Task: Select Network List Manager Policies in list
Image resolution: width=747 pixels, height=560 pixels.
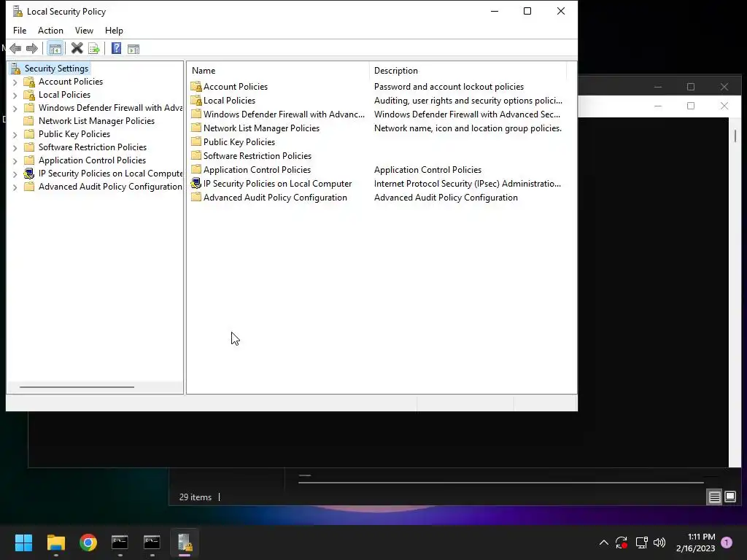Action: point(261,128)
